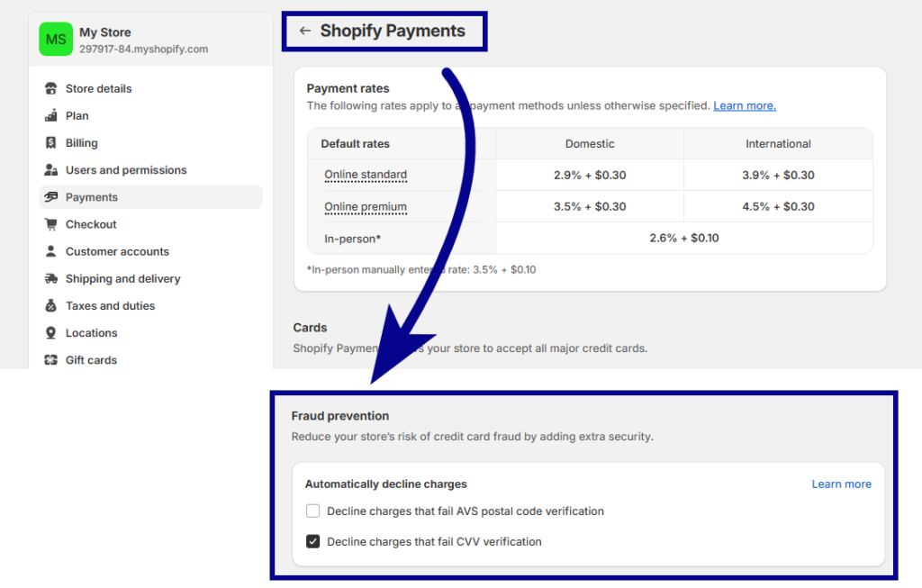Click the Automatically decline charges heading
This screenshot has width=922, height=588.
pyautogui.click(x=385, y=484)
